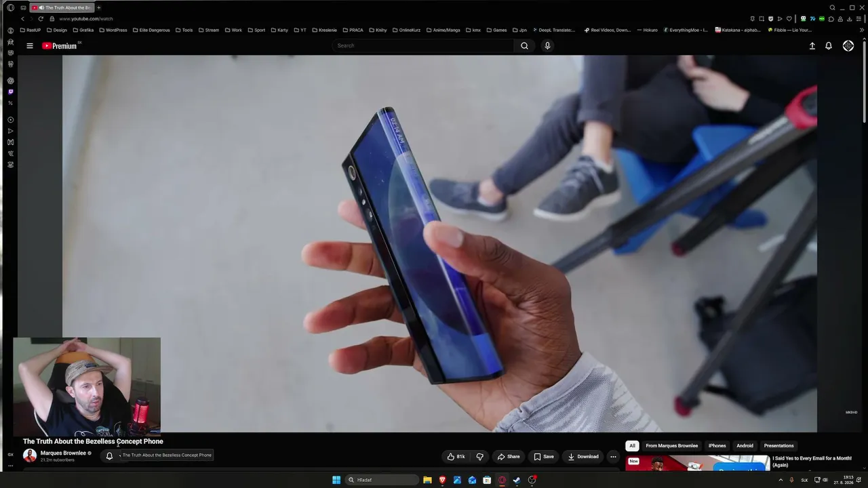This screenshot has width=868, height=488.
Task: Open the browser extensions puzzle icon
Action: click(831, 19)
